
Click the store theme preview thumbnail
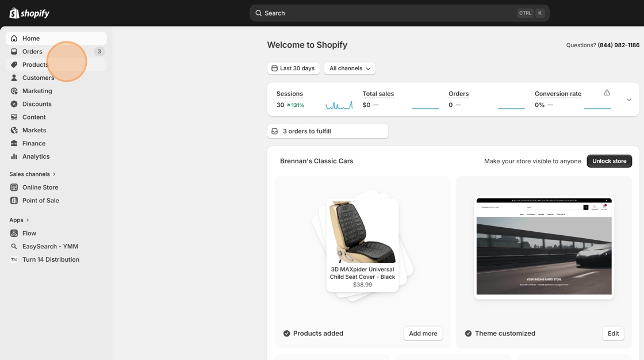(544, 247)
